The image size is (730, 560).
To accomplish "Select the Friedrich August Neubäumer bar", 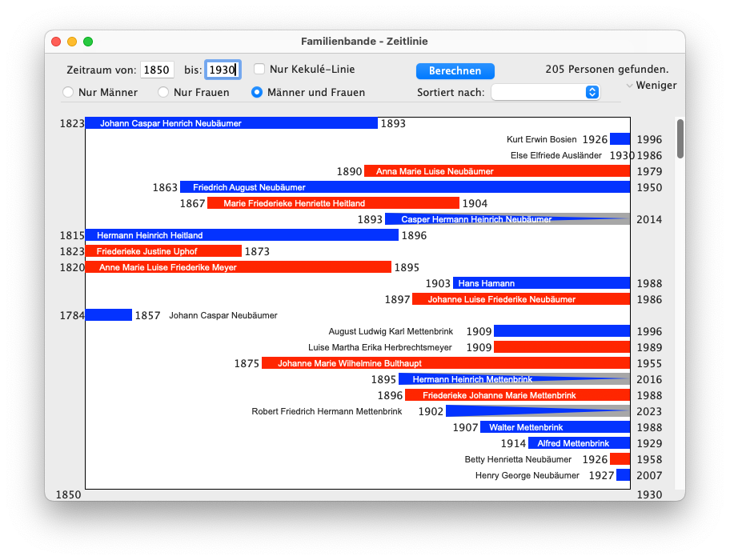I will pyautogui.click(x=405, y=187).
